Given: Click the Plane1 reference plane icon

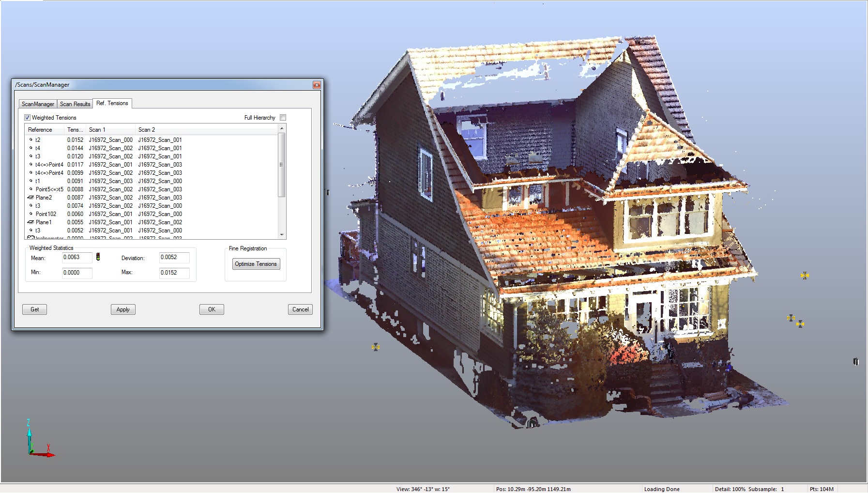Looking at the screenshot, I should [30, 222].
